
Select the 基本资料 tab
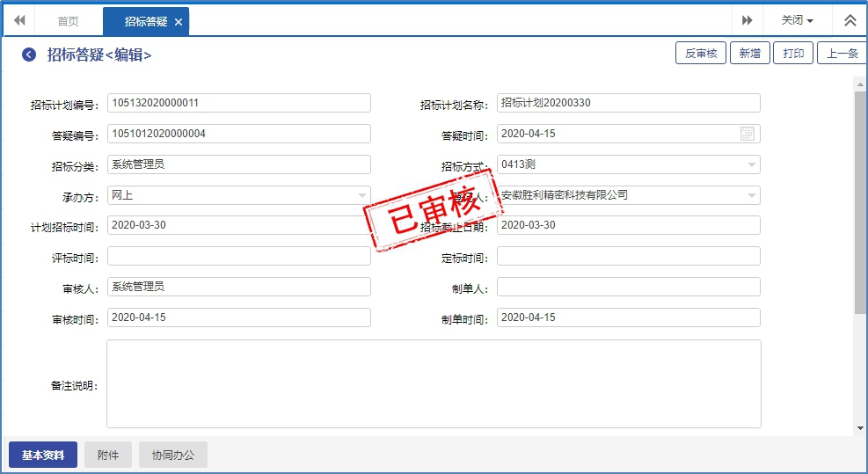(x=43, y=455)
